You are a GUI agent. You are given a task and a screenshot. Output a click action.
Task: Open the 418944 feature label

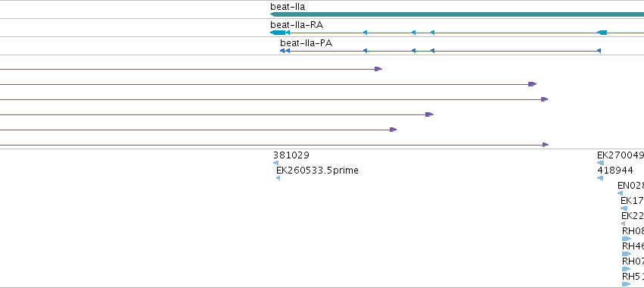tap(614, 171)
